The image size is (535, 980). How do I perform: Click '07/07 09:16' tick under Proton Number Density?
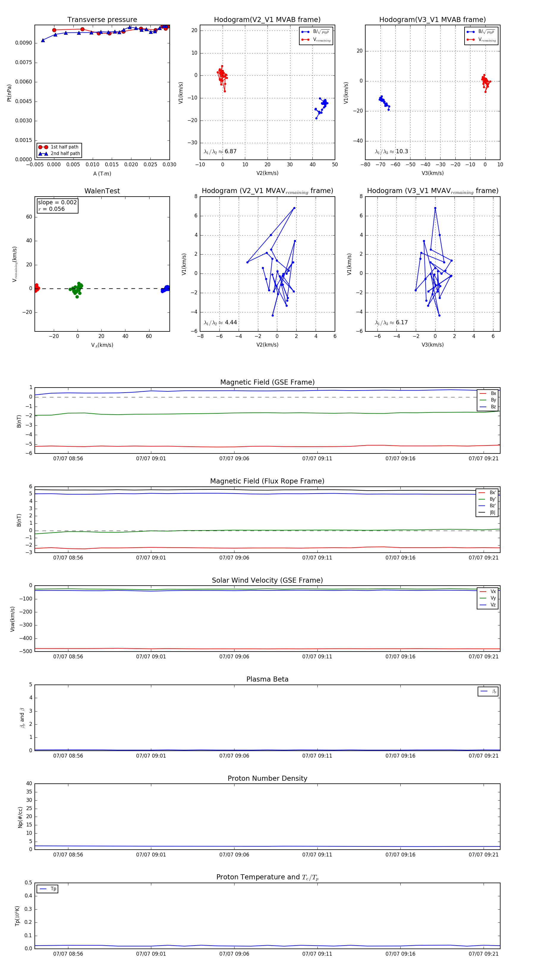[400, 855]
